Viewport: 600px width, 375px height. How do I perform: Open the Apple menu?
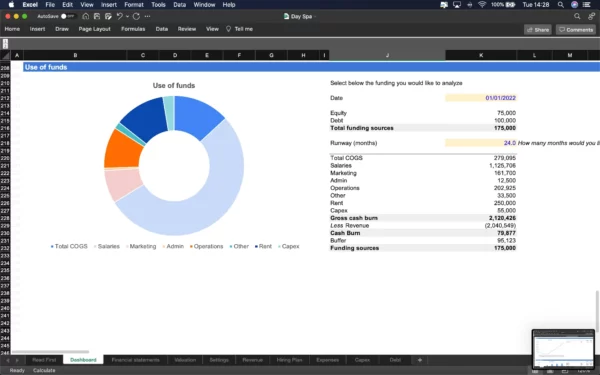coord(11,5)
